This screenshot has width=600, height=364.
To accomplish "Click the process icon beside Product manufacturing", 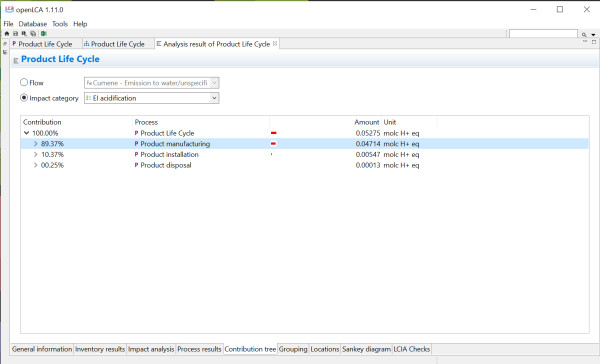I will point(136,144).
